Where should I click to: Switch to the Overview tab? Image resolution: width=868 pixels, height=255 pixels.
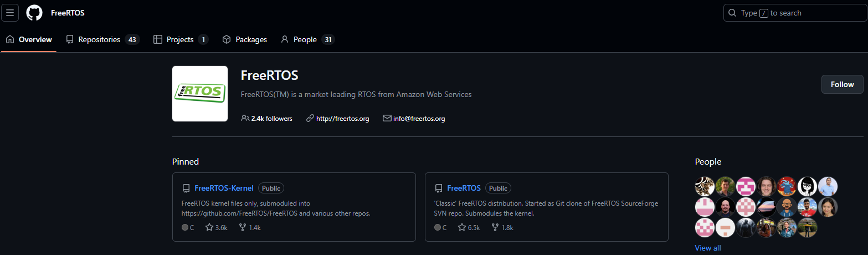(x=29, y=39)
